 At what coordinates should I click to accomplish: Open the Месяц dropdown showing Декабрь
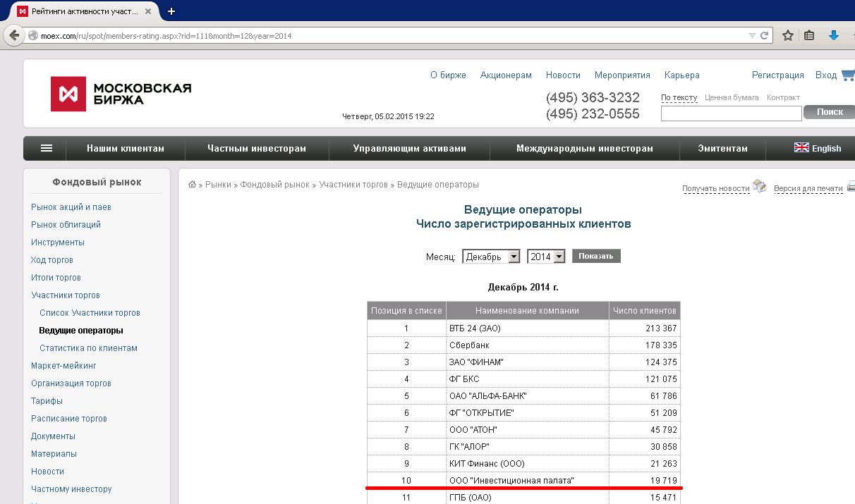coord(491,257)
